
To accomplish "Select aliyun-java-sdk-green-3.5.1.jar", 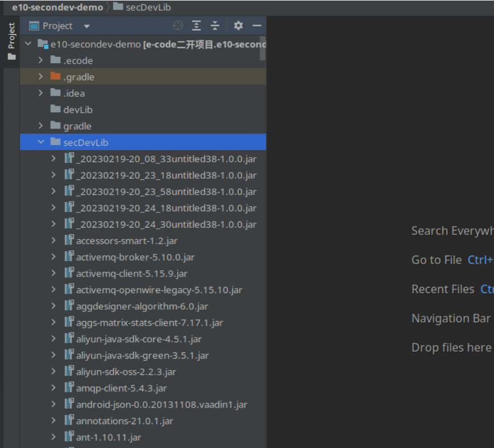I will 143,355.
